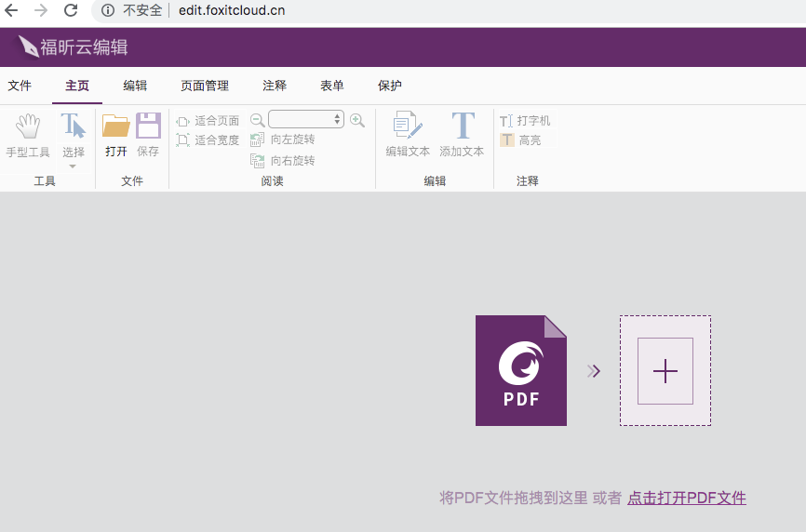Click the 福昕云编辑 logo
806x532 pixels.
point(73,47)
